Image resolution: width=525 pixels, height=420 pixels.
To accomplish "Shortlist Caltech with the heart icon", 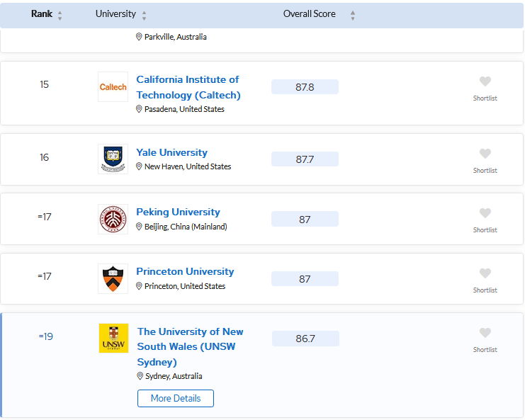I will coord(485,81).
